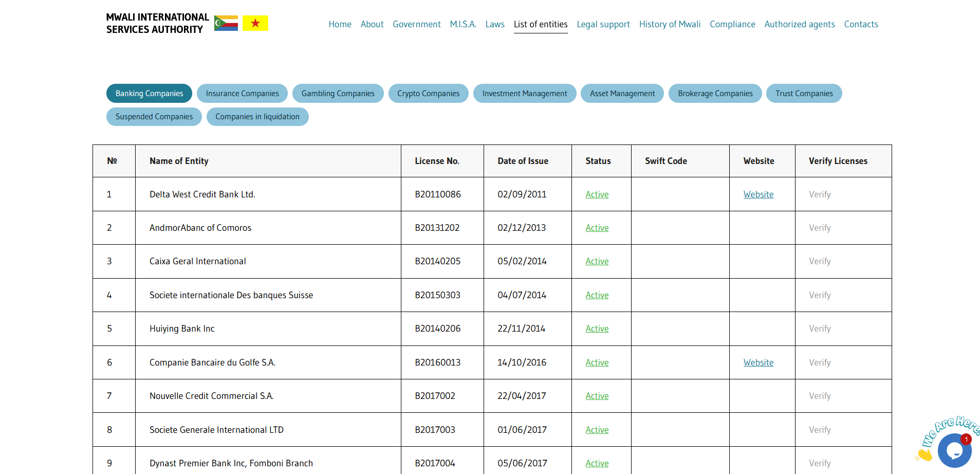Image resolution: width=980 pixels, height=474 pixels.
Task: Show Companies in liquidation list
Action: (257, 117)
